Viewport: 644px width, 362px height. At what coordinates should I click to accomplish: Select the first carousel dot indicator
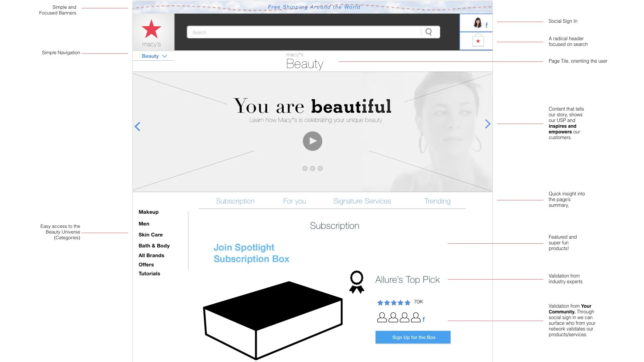coord(305,169)
